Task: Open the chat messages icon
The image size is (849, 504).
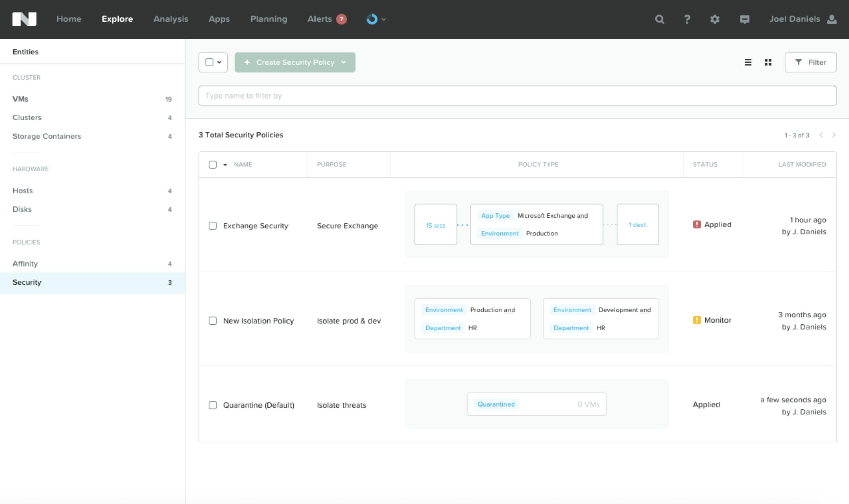Action: [744, 19]
